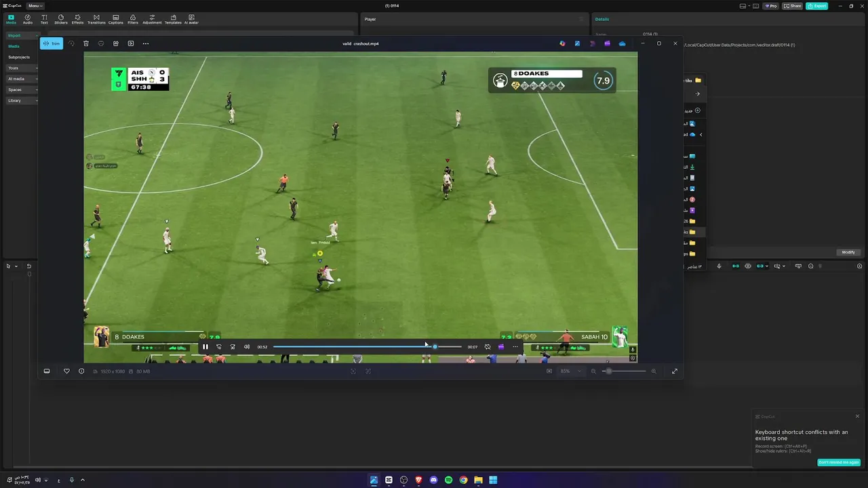Click the purple Clipchamp icon in playback bar
868x488 pixels.
point(501,347)
